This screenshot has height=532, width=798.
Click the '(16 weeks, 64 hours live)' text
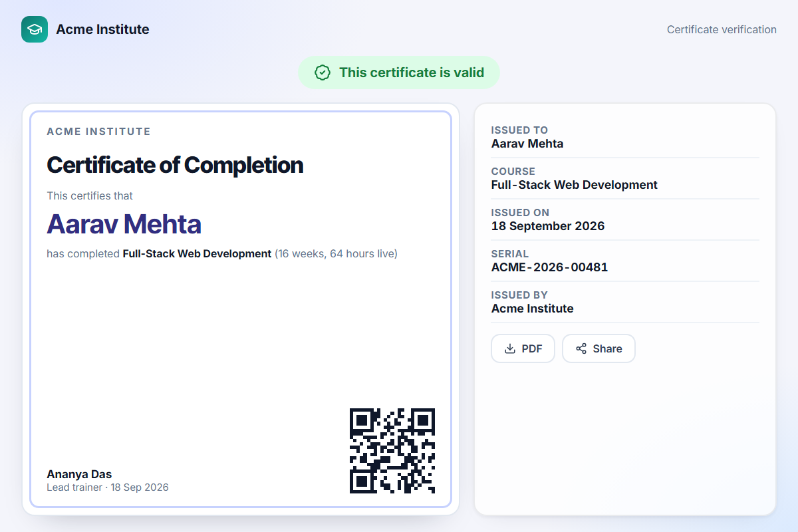click(x=336, y=253)
